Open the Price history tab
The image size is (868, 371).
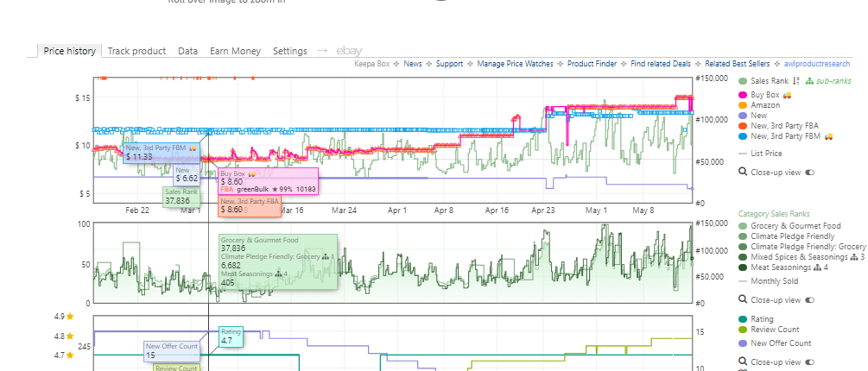[70, 51]
